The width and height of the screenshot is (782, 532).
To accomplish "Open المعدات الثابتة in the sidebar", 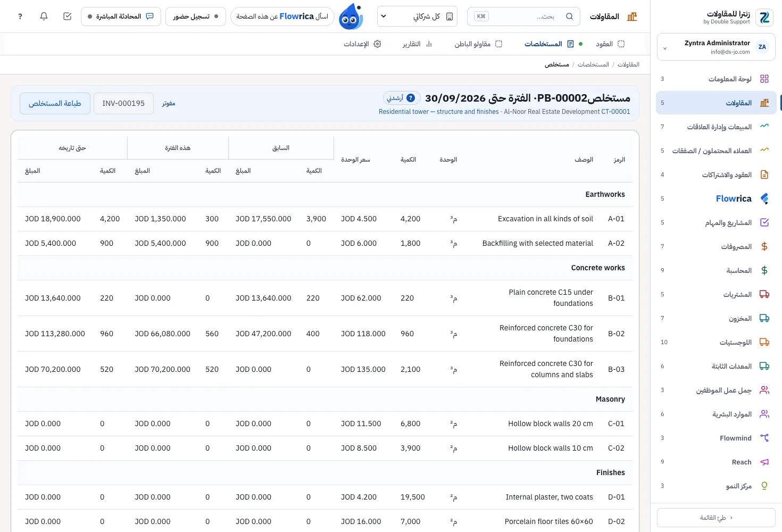I will tap(716, 366).
